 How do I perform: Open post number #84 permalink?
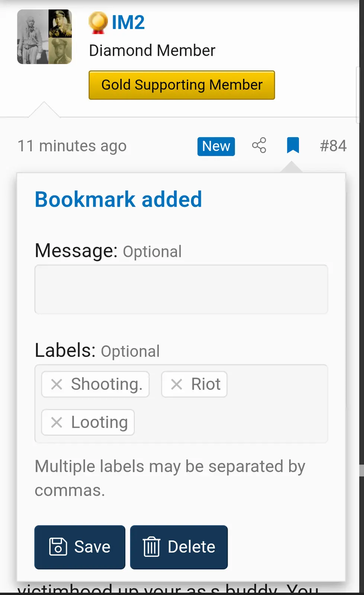pos(333,146)
